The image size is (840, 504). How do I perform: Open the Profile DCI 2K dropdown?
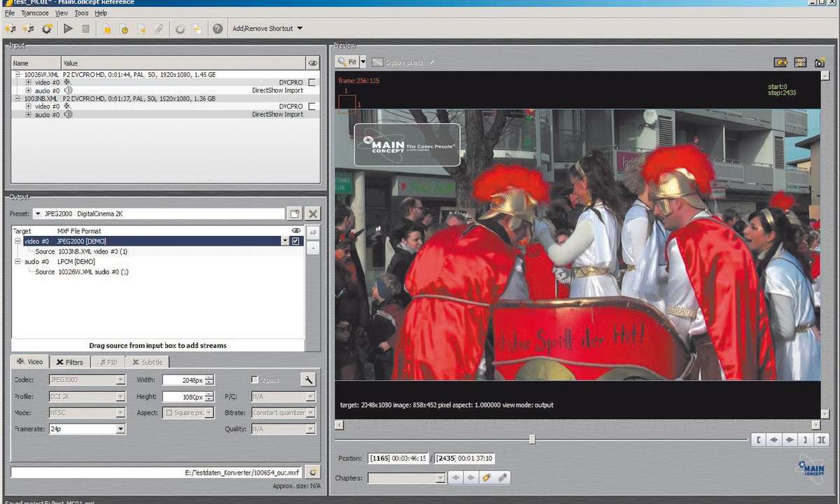120,397
